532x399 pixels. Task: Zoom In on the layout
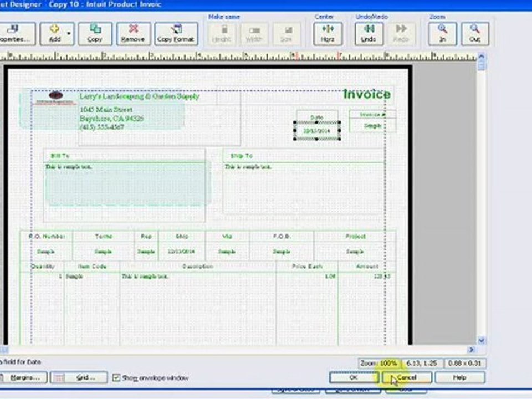click(x=442, y=34)
